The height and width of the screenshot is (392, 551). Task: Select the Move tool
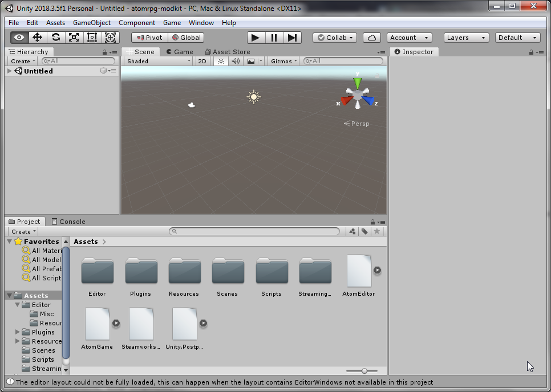click(38, 38)
